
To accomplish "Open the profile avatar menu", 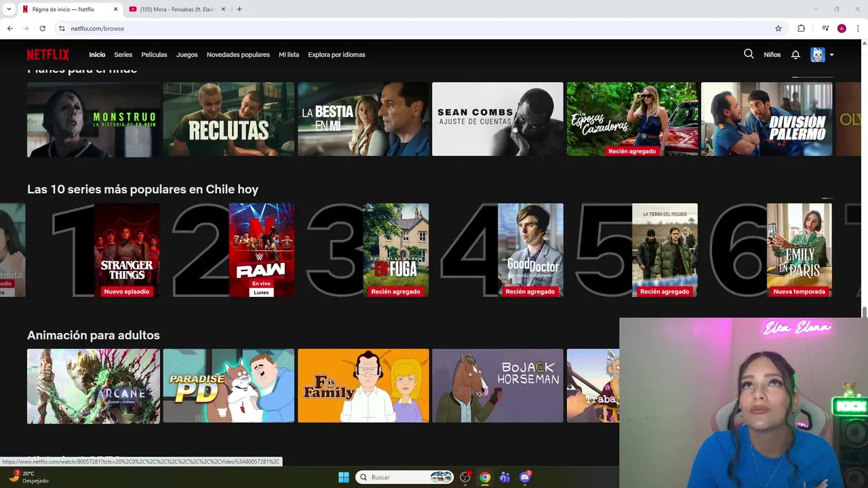I will click(x=818, y=54).
